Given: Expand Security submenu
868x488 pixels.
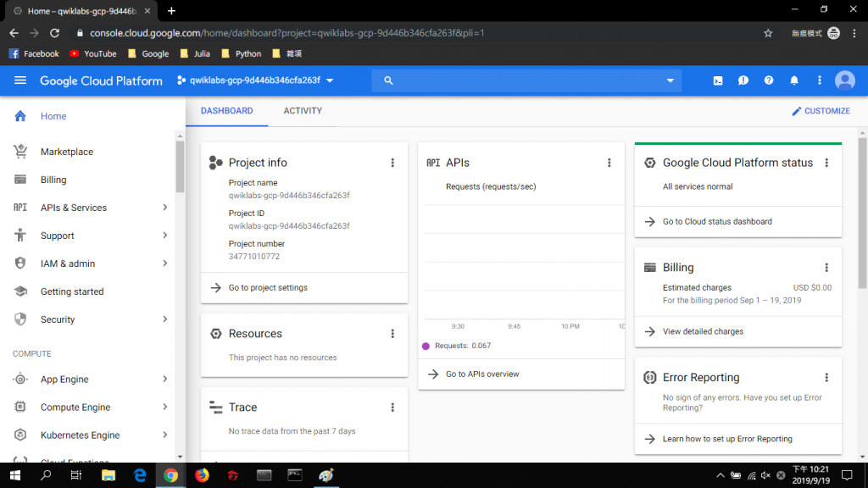Looking at the screenshot, I should pos(165,319).
